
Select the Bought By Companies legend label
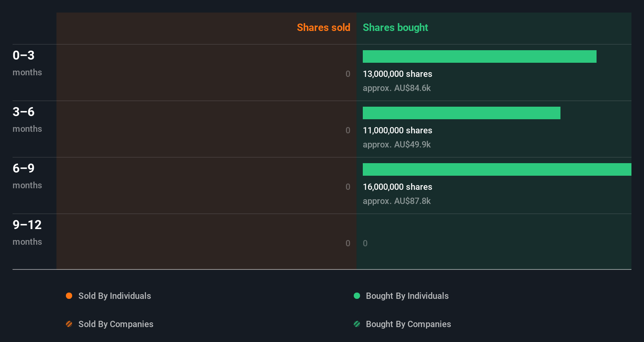coord(408,324)
